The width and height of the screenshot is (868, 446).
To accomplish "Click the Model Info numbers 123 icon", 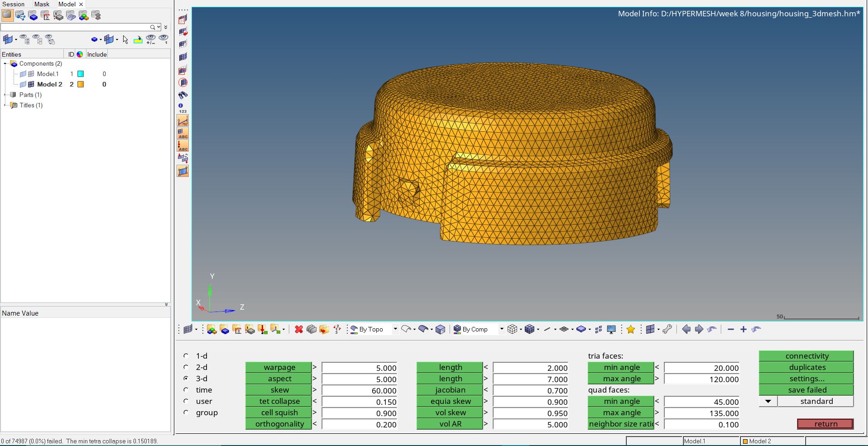I will coord(181,108).
